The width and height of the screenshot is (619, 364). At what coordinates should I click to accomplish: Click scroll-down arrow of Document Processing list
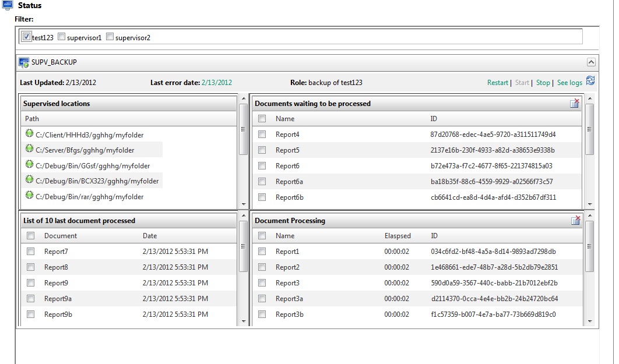click(590, 321)
